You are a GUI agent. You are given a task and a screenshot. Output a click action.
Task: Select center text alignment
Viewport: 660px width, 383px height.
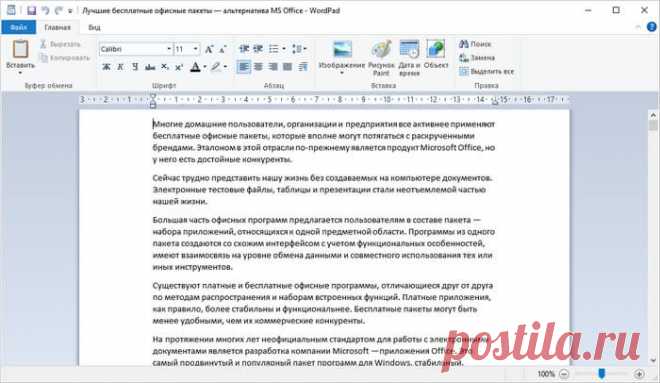[258, 67]
